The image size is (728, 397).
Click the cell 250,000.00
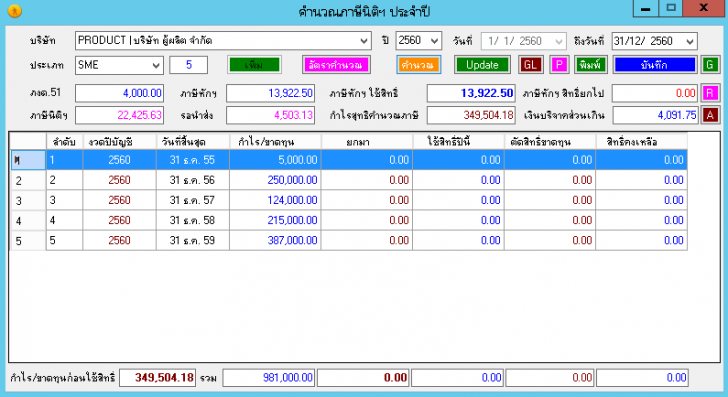(275, 180)
